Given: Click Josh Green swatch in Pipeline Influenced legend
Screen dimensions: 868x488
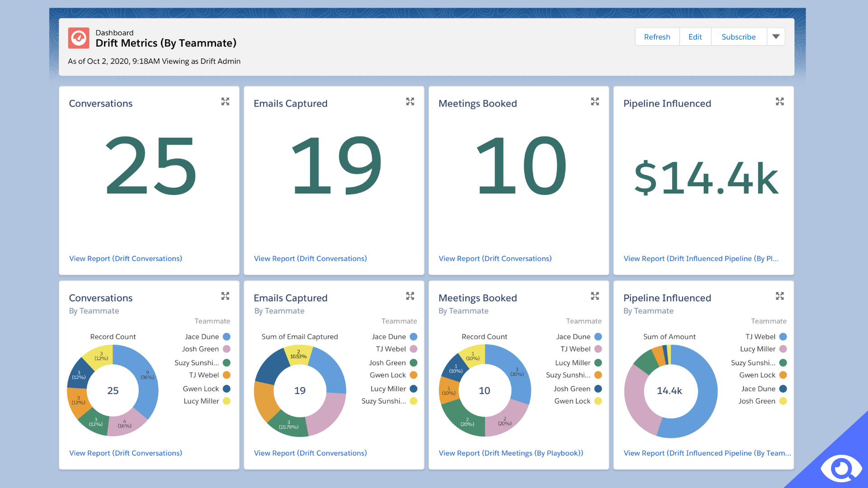Looking at the screenshot, I should tap(783, 401).
